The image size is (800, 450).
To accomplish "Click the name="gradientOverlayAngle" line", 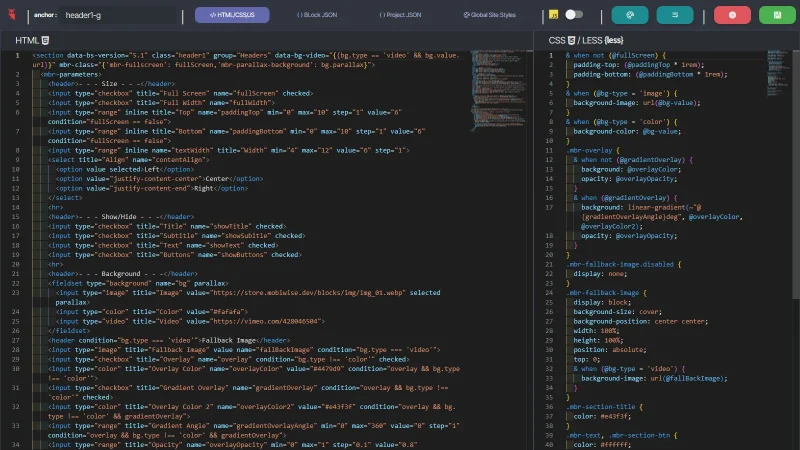I will tap(254, 430).
